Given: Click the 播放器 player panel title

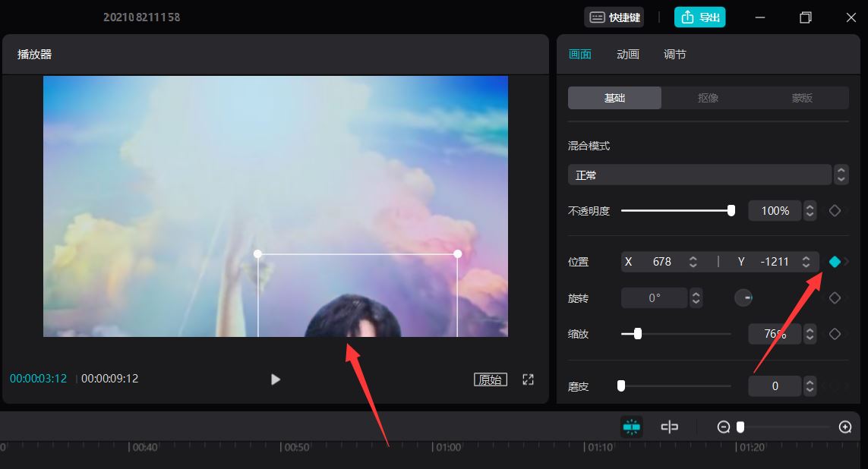Looking at the screenshot, I should 34,54.
